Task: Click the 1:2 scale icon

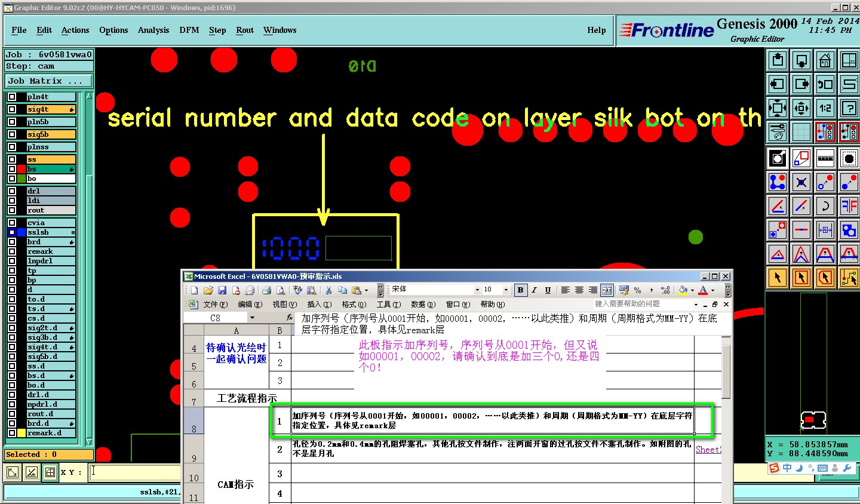Action: tap(825, 108)
